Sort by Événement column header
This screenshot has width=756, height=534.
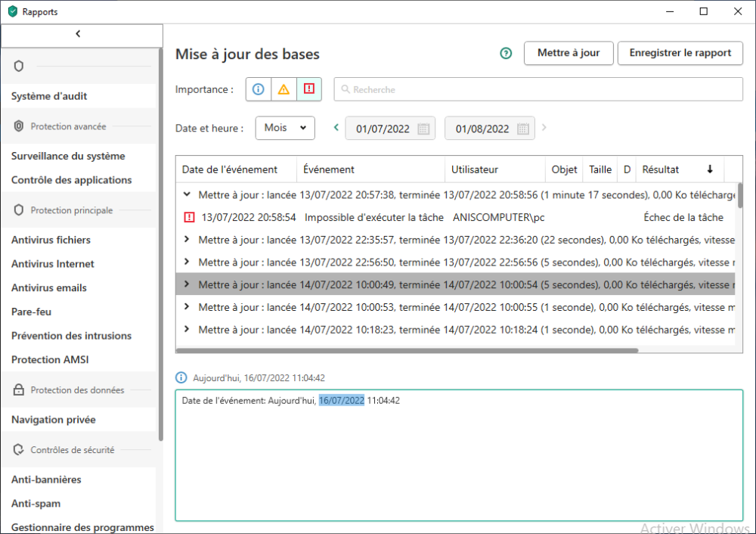(370, 169)
